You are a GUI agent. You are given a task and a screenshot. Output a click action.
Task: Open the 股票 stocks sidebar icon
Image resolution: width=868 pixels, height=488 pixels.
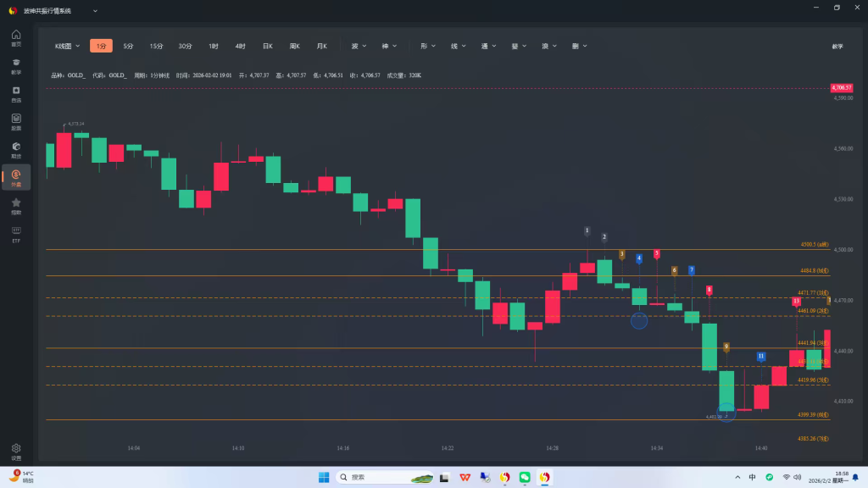click(x=16, y=121)
